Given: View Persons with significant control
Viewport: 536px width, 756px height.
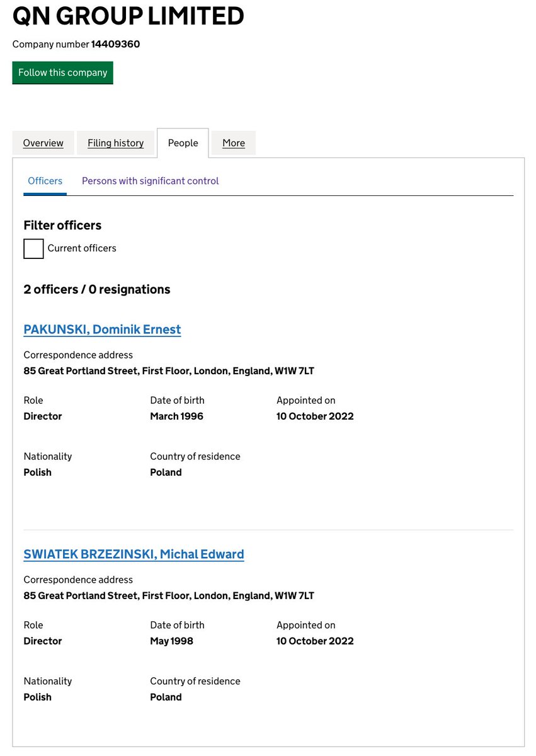Looking at the screenshot, I should point(150,181).
